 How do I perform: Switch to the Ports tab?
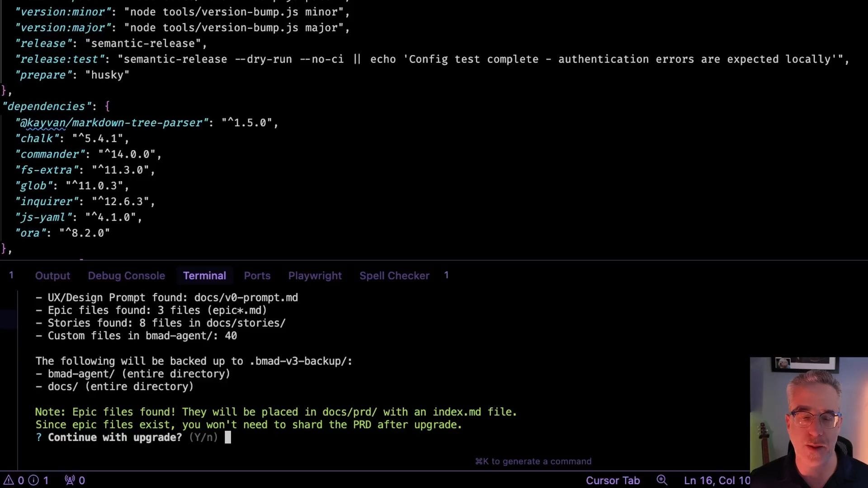tap(257, 276)
